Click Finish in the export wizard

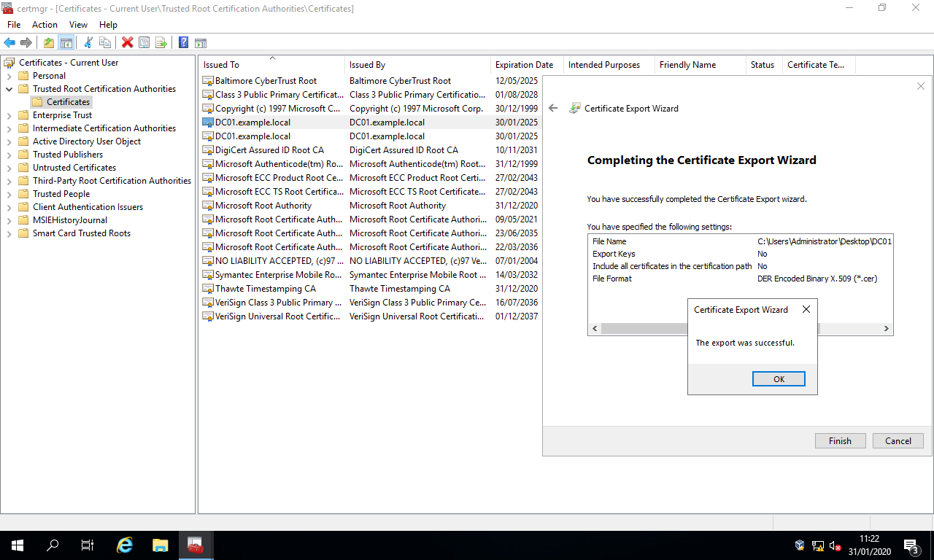[x=840, y=440]
